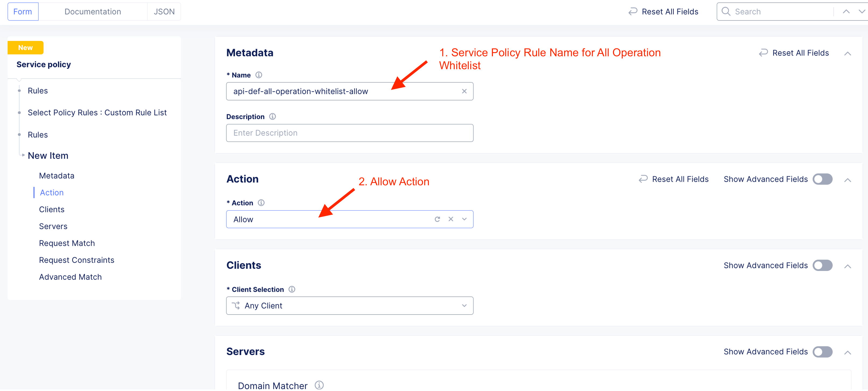Click the Description info icon

pyautogui.click(x=272, y=116)
